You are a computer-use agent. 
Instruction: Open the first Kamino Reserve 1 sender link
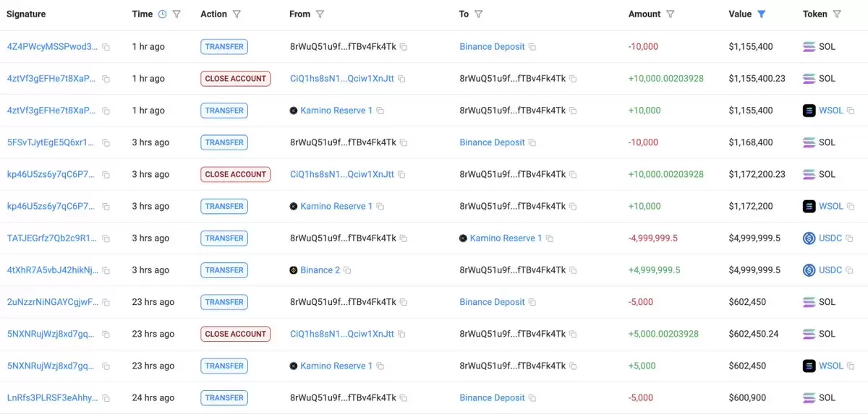[x=336, y=111]
